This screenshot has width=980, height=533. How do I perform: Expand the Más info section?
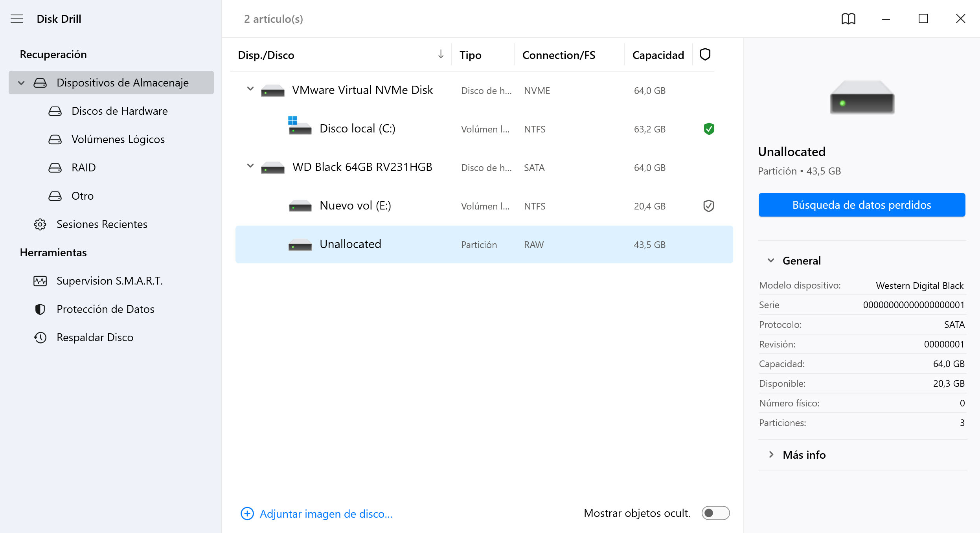771,454
